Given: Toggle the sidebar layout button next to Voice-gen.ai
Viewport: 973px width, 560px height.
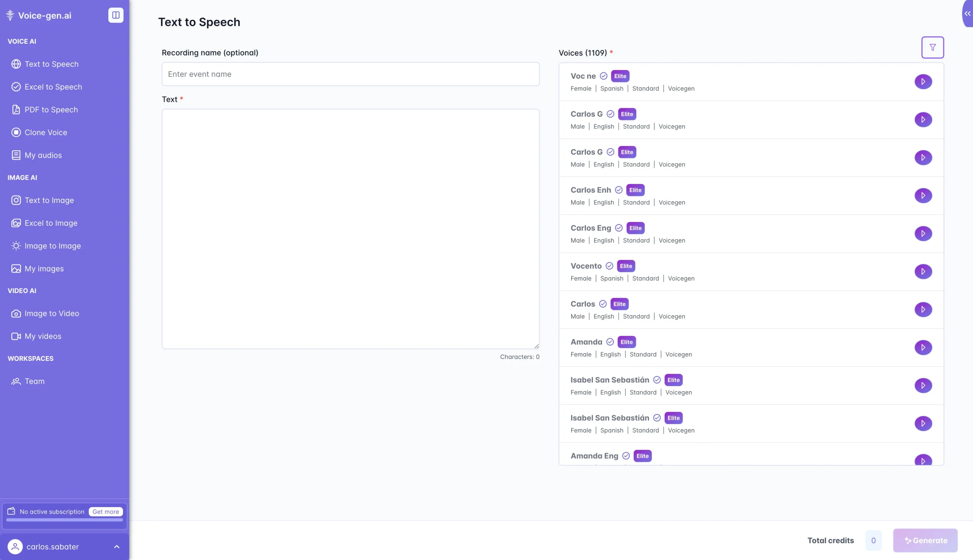Looking at the screenshot, I should (x=116, y=15).
